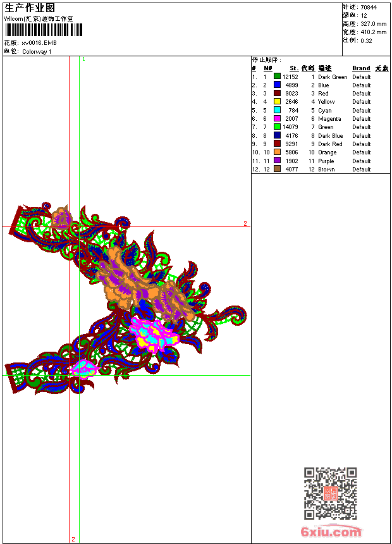
Task: Click the 'Colorway 1' label
Action: (37, 52)
